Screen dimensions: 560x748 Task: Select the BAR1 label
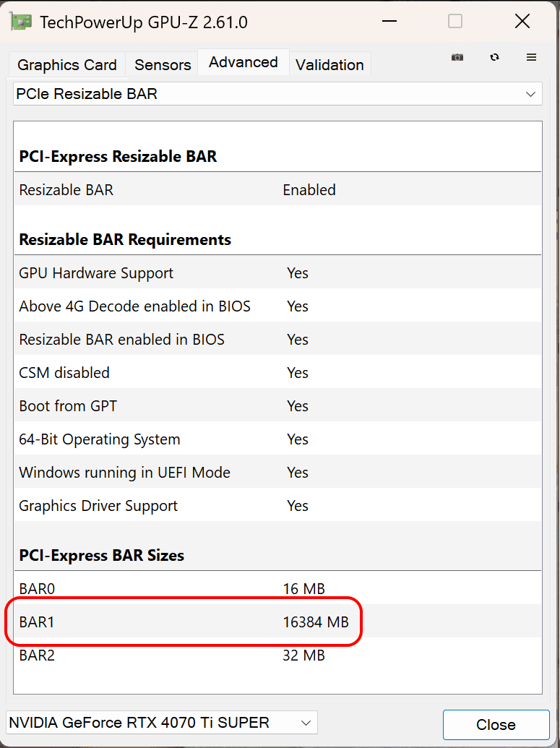pos(37,622)
